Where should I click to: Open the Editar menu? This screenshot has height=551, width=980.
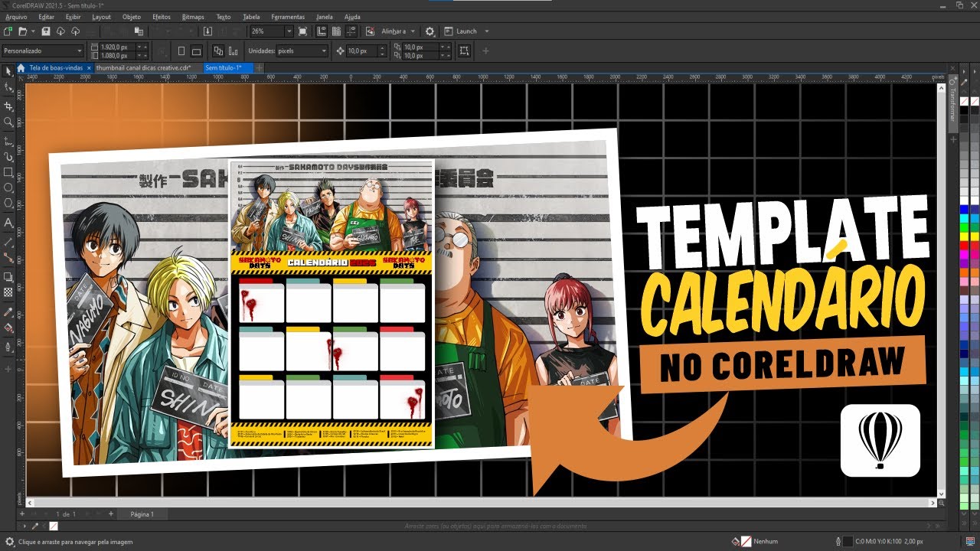(x=46, y=16)
